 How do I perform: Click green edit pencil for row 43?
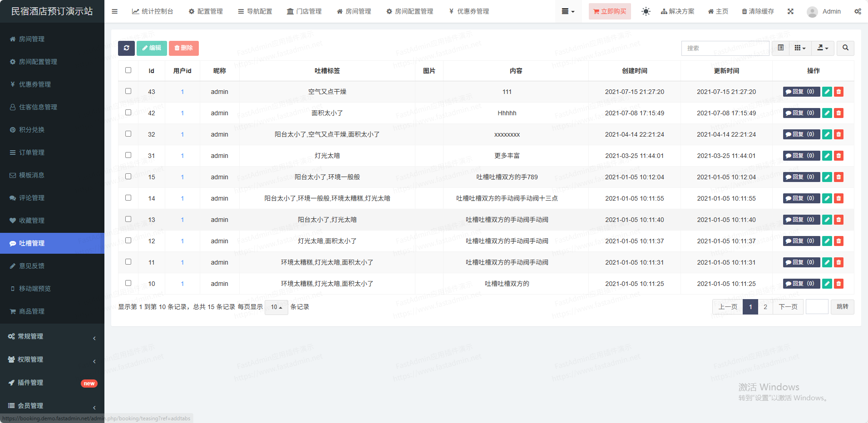[x=827, y=92]
